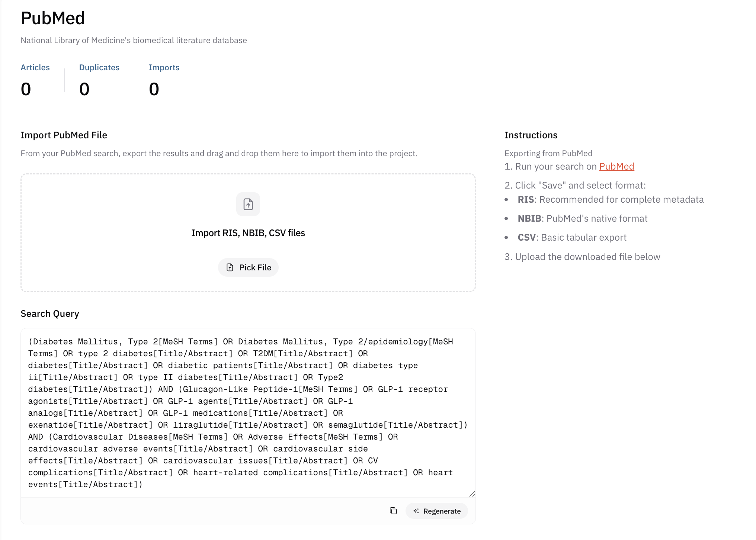Click the 'Import PubMed File' heading
The height and width of the screenshot is (540, 756).
pyautogui.click(x=64, y=135)
